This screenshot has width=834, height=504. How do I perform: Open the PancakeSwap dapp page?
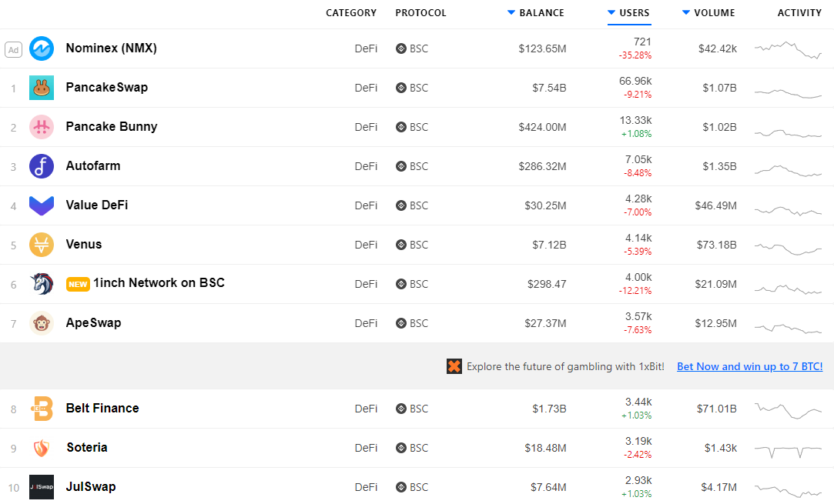coord(107,87)
